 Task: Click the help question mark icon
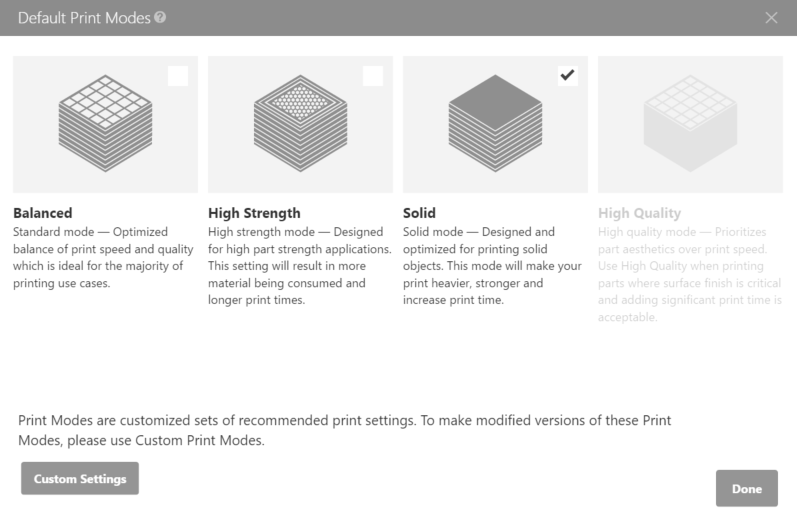(160, 17)
